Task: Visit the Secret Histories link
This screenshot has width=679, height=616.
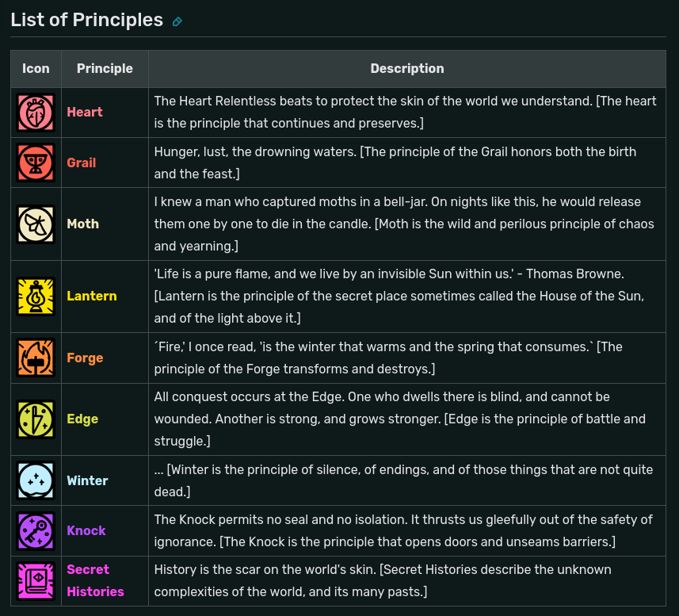Action: click(95, 580)
